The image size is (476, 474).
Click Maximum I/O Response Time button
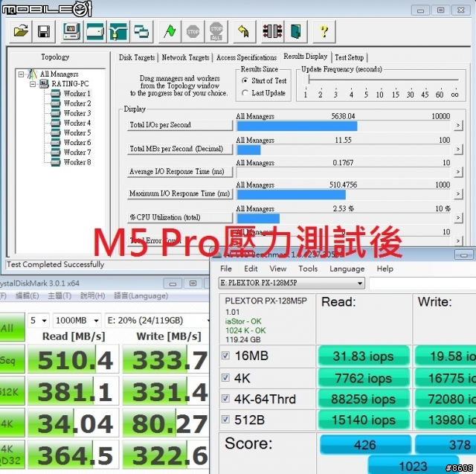180,193
